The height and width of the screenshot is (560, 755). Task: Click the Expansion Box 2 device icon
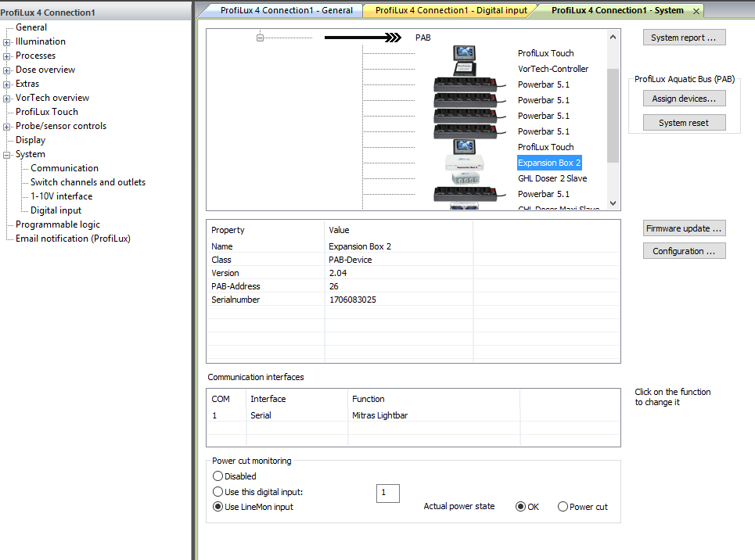point(464,163)
